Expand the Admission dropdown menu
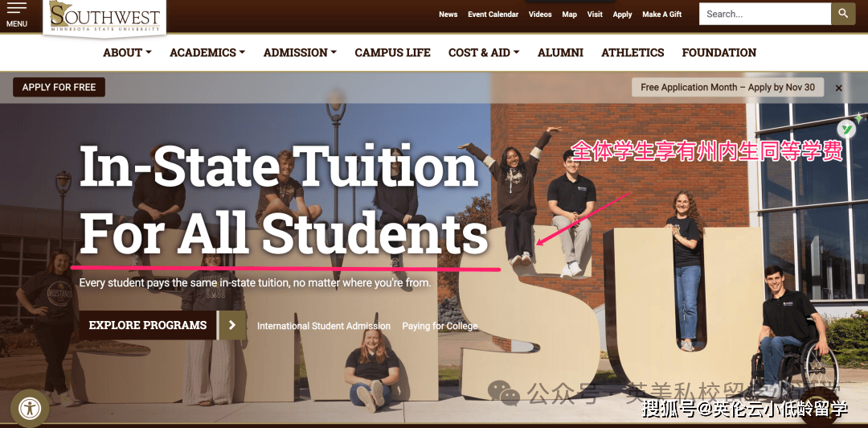Viewport: 868px width, 428px height. [300, 52]
